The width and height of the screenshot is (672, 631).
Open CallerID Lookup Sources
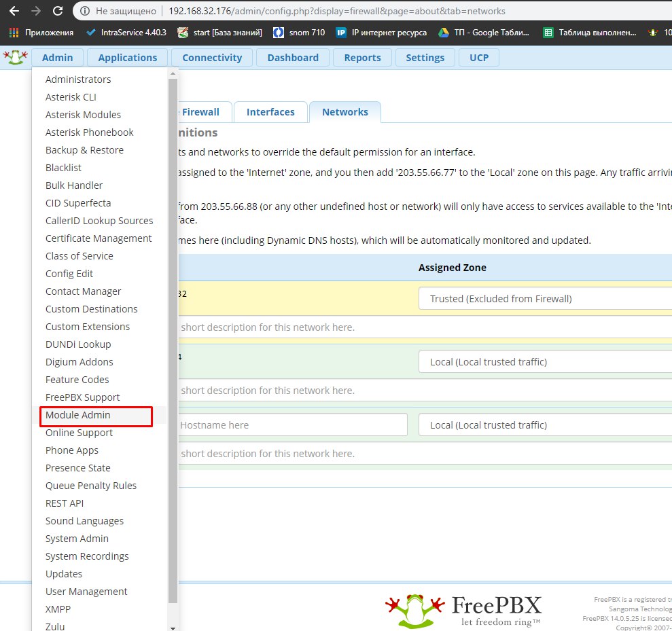(x=99, y=221)
